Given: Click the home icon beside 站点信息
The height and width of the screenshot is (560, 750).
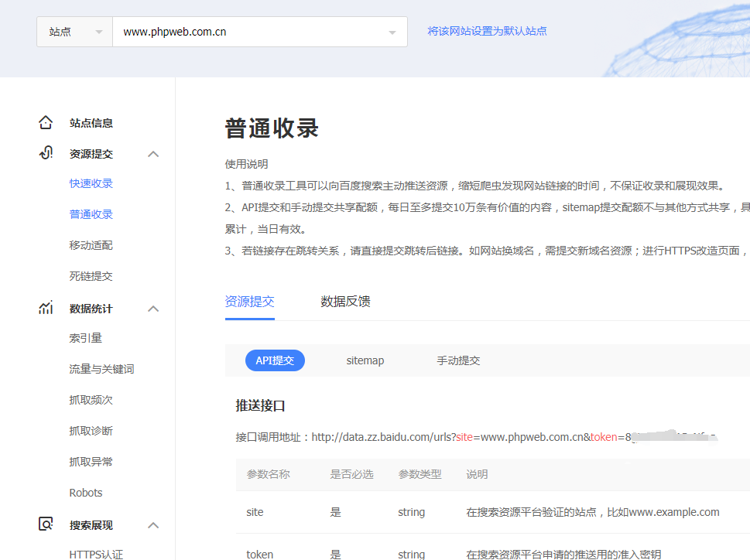Looking at the screenshot, I should tap(46, 123).
